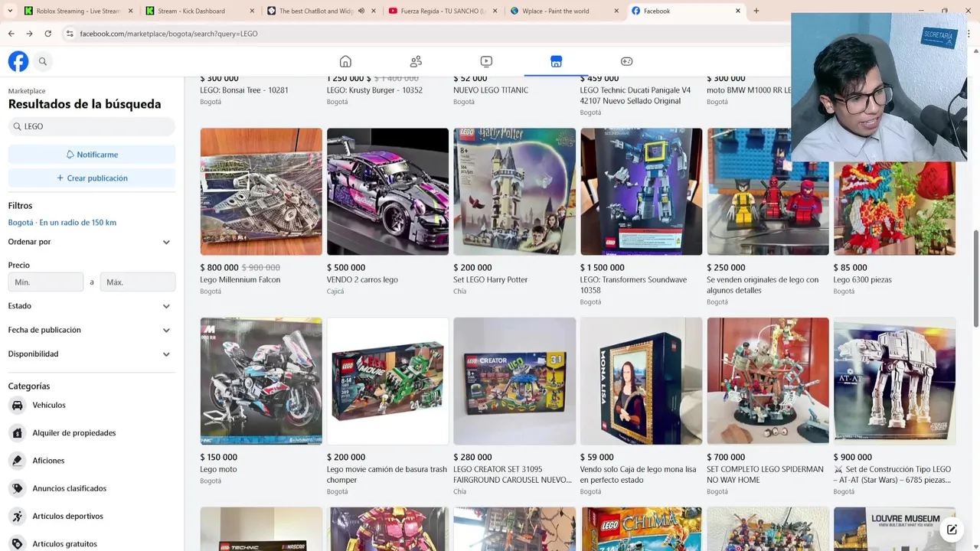Screen dimensions: 980x551
Task: Click the Alquiler de propiedades category icon
Action: click(x=17, y=433)
